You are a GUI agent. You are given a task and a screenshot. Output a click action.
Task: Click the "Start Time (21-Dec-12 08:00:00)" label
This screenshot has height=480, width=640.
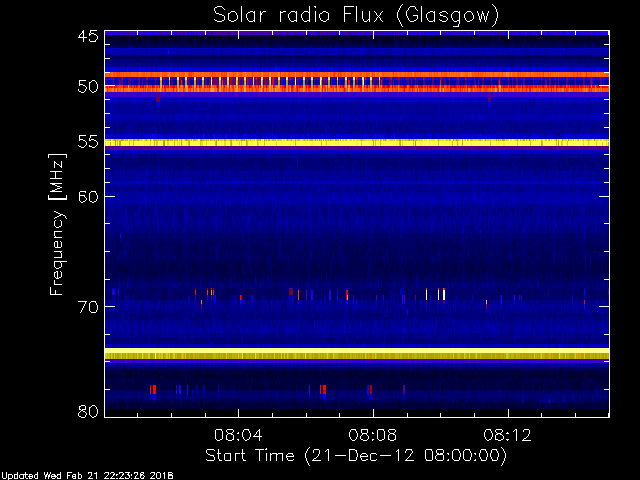[x=356, y=456]
